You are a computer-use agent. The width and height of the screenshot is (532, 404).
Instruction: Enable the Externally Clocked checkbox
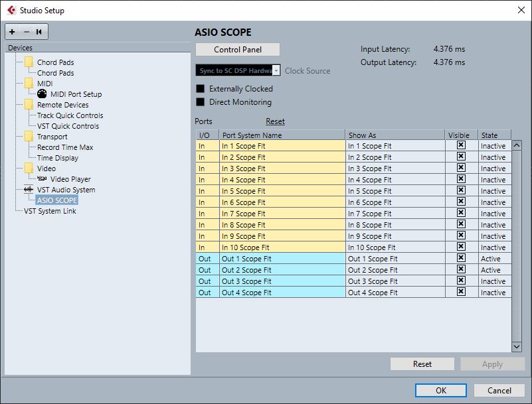click(x=201, y=89)
